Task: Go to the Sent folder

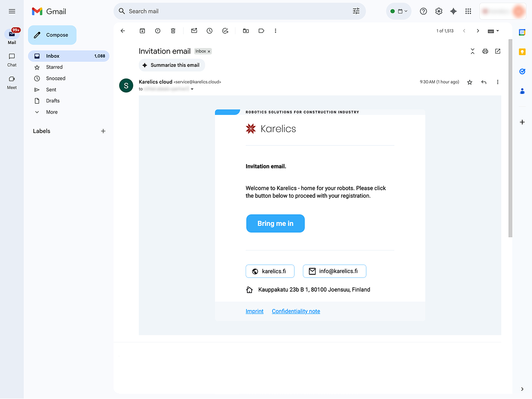Action: pyautogui.click(x=51, y=90)
